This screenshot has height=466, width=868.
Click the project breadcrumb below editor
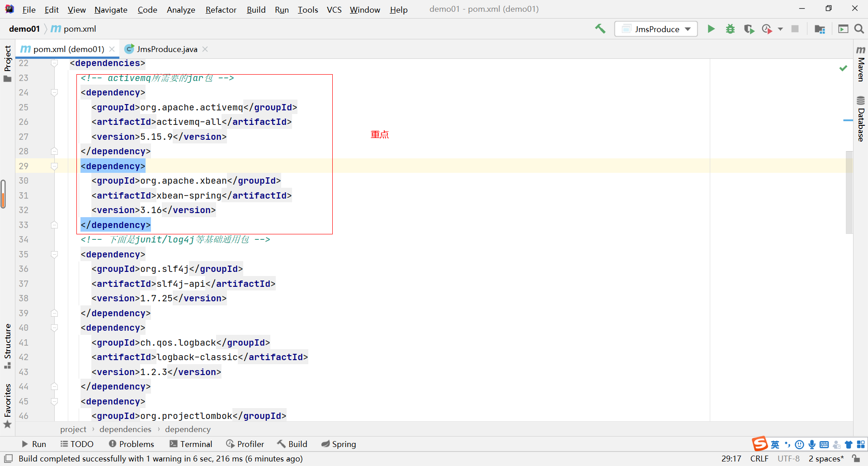tap(73, 429)
